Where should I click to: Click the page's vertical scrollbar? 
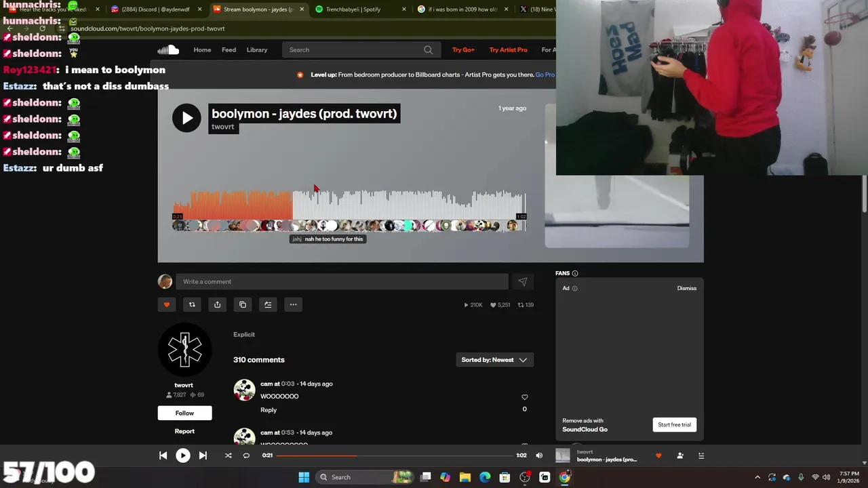point(864,193)
